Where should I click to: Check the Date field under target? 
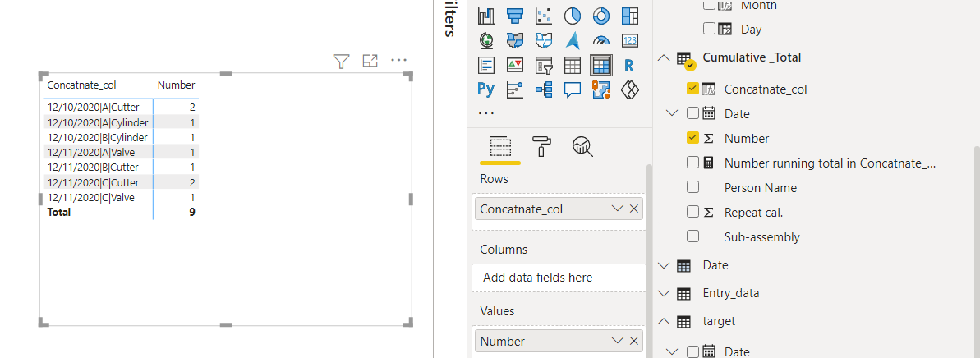tap(692, 351)
